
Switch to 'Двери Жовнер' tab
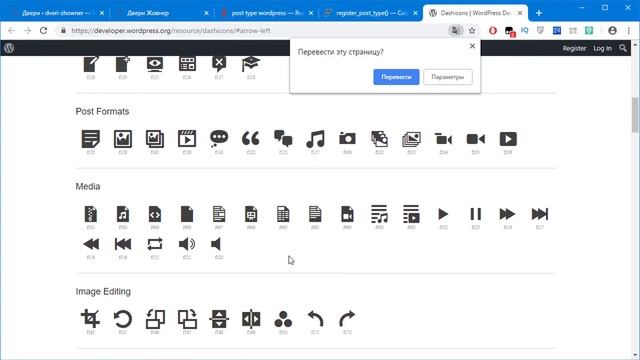pyautogui.click(x=163, y=13)
